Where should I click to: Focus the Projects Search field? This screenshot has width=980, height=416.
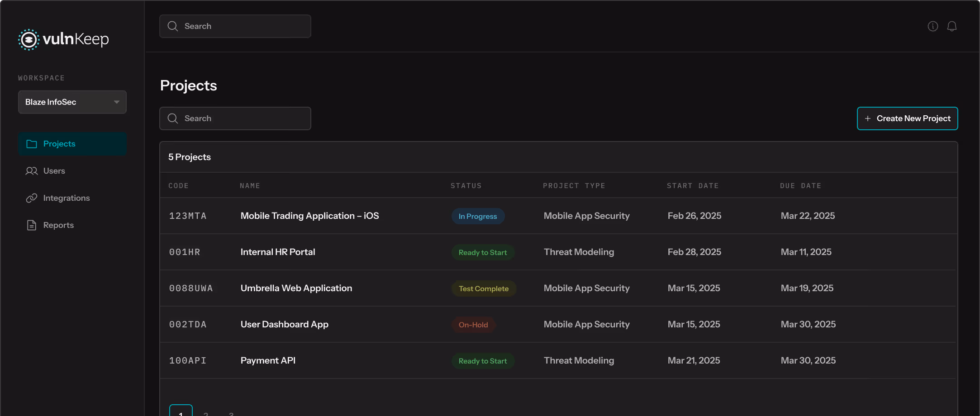click(x=235, y=118)
